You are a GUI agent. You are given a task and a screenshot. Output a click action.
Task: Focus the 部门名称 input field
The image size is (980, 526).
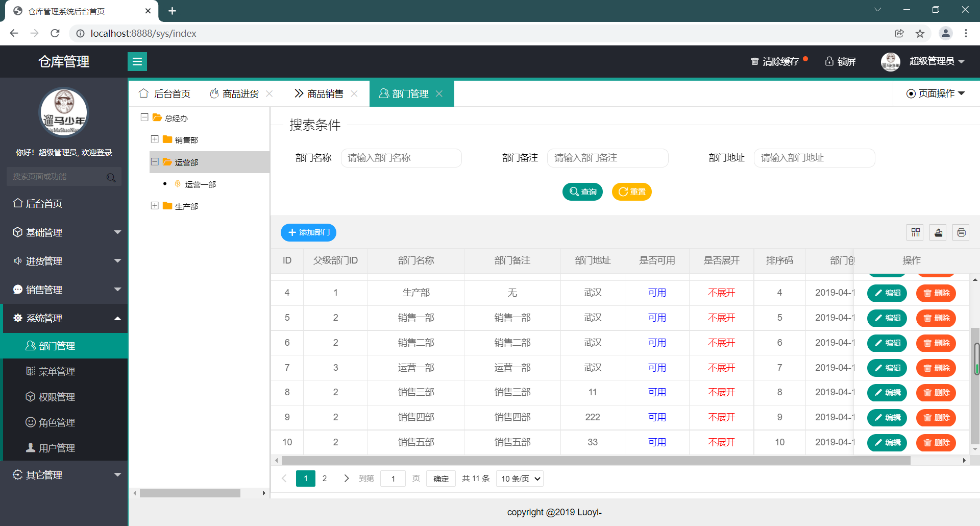click(x=401, y=158)
